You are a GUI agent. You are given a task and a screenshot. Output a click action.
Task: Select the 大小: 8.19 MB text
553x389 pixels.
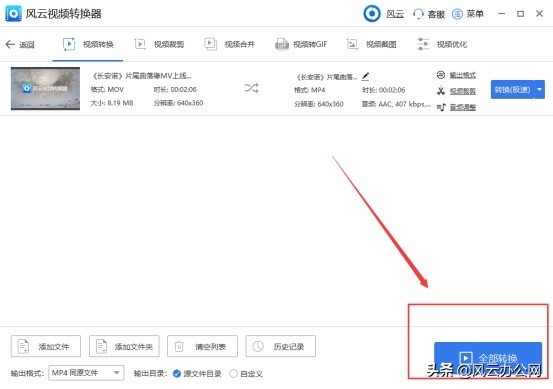pos(112,103)
